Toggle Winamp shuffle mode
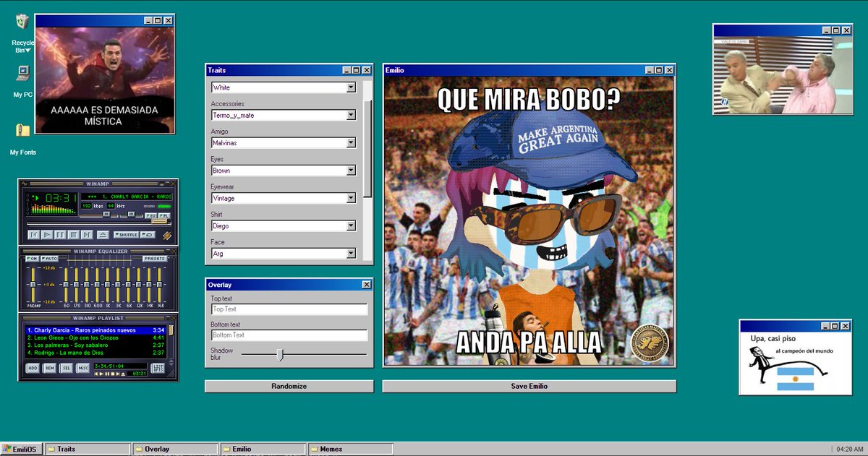The height and width of the screenshot is (456, 868). pyautogui.click(x=126, y=235)
